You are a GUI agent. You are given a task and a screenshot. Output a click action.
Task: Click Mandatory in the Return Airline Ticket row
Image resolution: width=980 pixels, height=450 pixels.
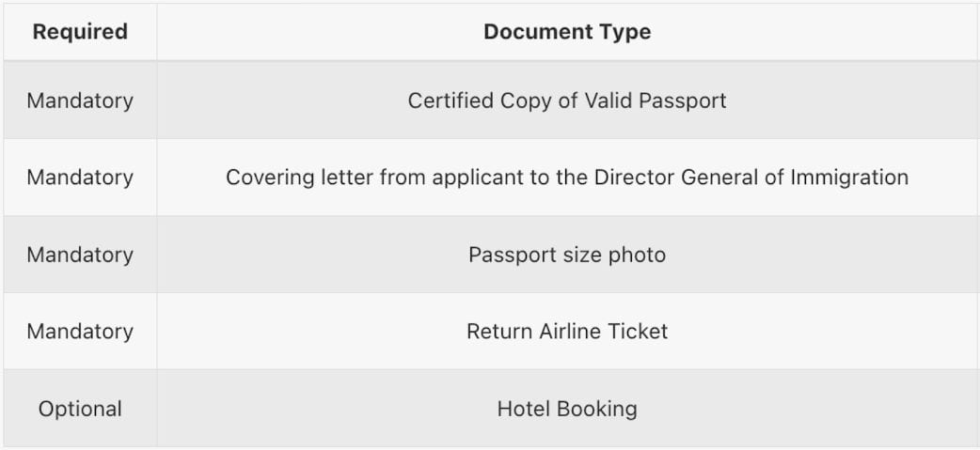[x=80, y=332]
